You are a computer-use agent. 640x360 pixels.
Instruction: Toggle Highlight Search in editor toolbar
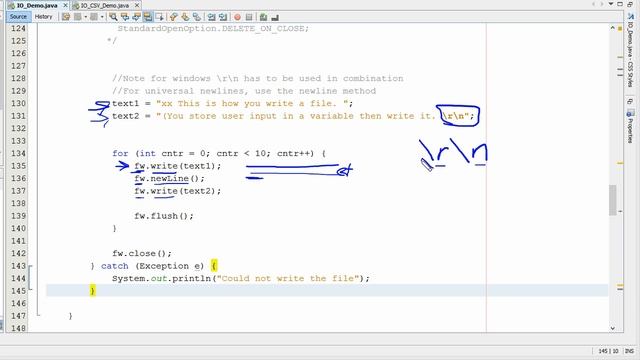coord(148,17)
